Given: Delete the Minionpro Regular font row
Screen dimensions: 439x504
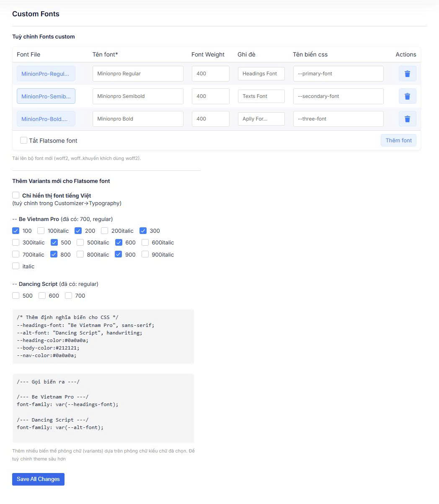Looking at the screenshot, I should point(407,74).
